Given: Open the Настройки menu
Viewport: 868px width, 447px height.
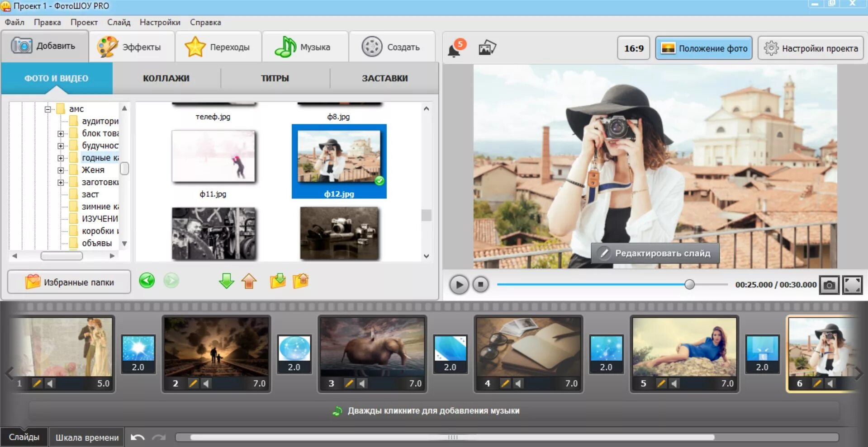Looking at the screenshot, I should coord(160,22).
